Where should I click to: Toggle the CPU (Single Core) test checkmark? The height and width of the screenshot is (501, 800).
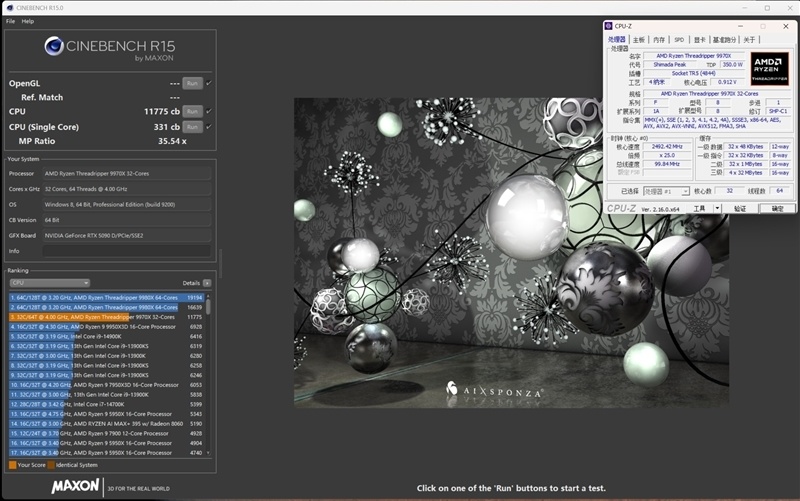[209, 127]
